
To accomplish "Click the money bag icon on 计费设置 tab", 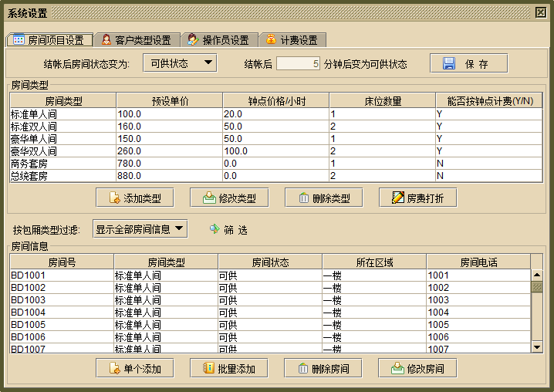I will [x=271, y=39].
